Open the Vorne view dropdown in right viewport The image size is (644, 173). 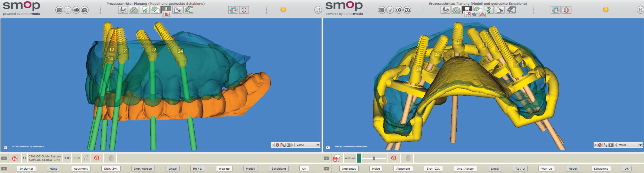(640, 145)
